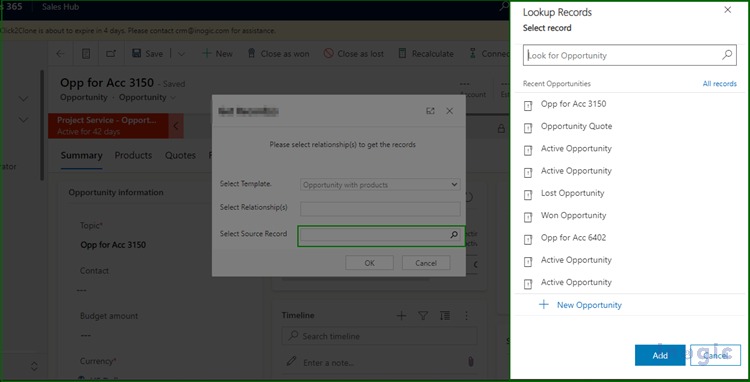The image size is (750, 382).
Task: Click the Search timeline field
Action: pyautogui.click(x=379, y=337)
